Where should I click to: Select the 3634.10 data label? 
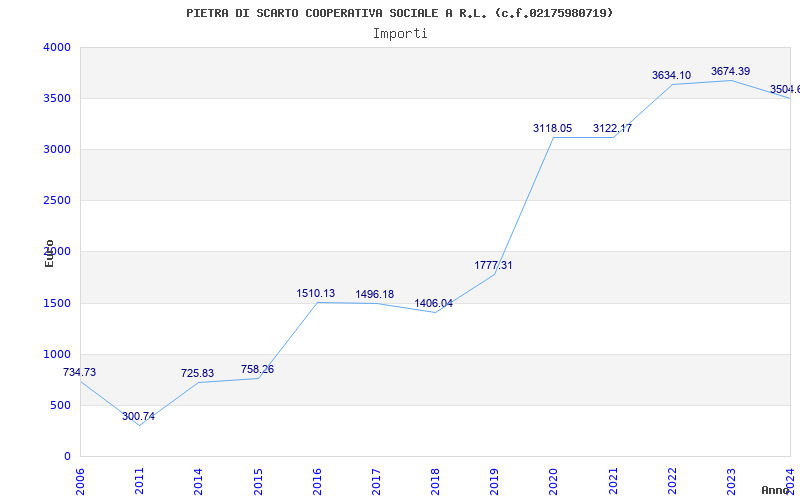tap(671, 76)
